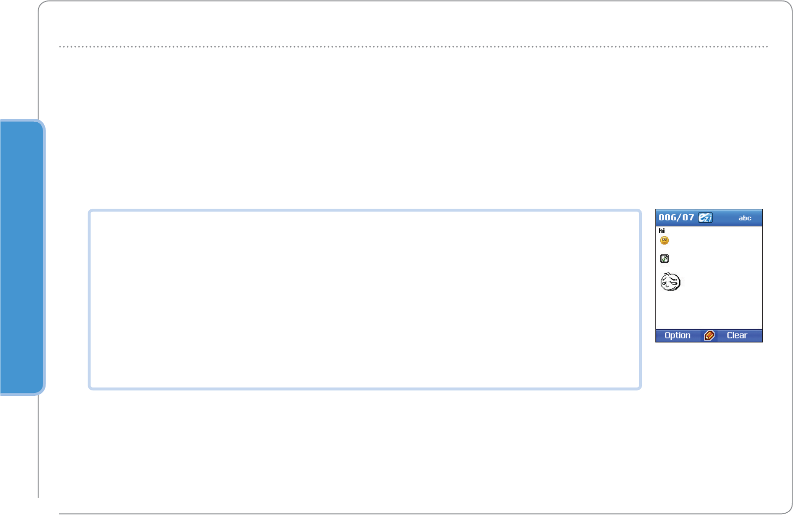Select the music note sound attachment icon
Viewport: 793px width, 532px height.
pos(664,258)
